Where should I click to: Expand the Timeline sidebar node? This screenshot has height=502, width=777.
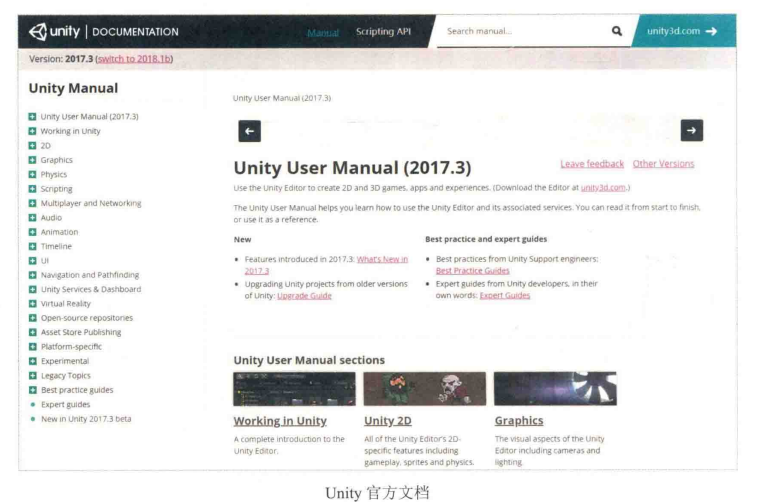32,246
